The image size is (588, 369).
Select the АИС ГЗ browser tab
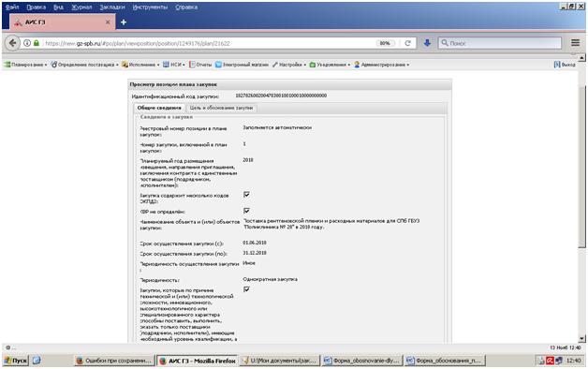(x=62, y=22)
